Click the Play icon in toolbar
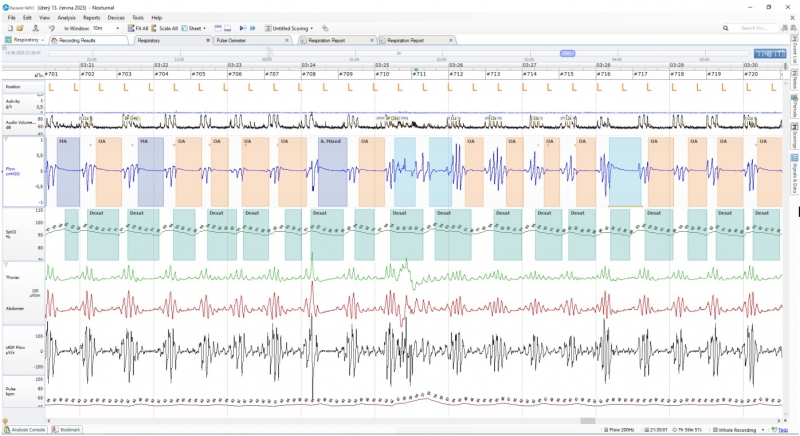Screen dimensions: 800x436 [x=243, y=29]
